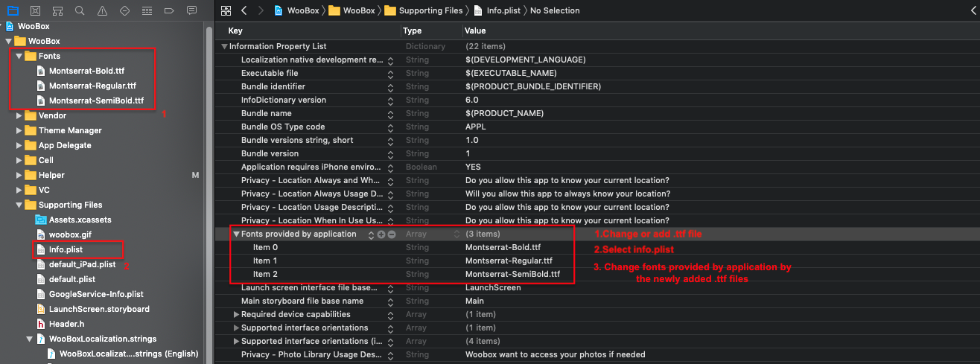Expand the VC folder

[19, 190]
